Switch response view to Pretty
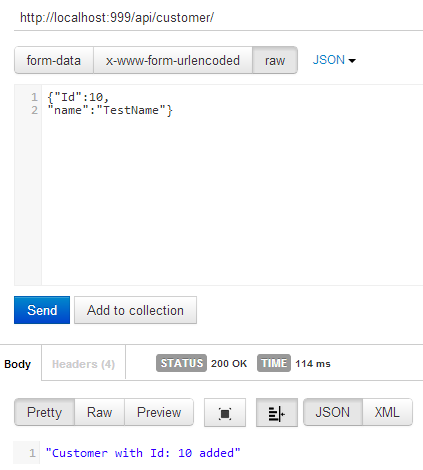The height and width of the screenshot is (470, 423). tap(44, 412)
